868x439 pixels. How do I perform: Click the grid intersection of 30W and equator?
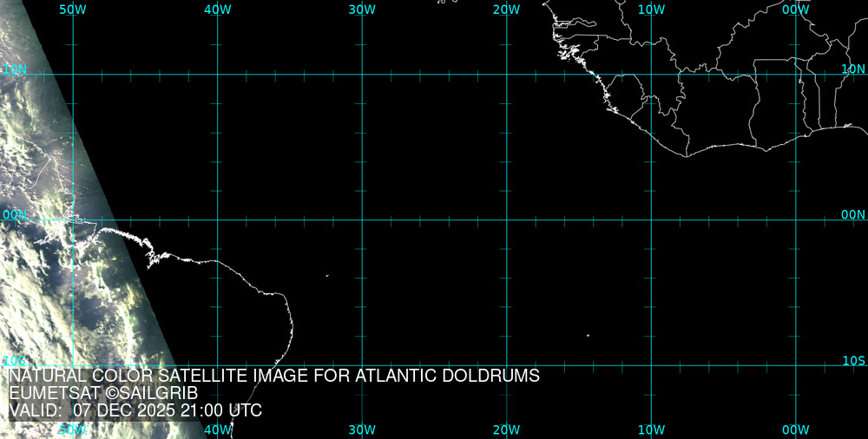pyautogui.click(x=362, y=219)
